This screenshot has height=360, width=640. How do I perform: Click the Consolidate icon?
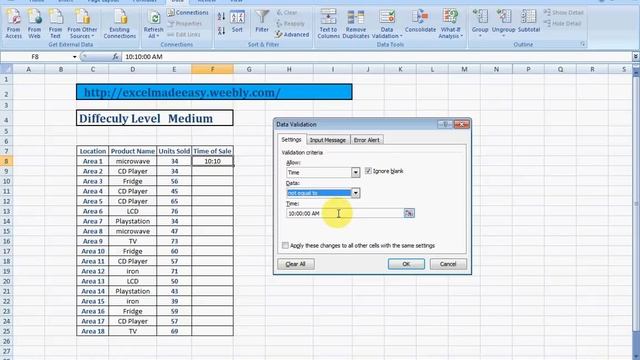click(x=420, y=22)
